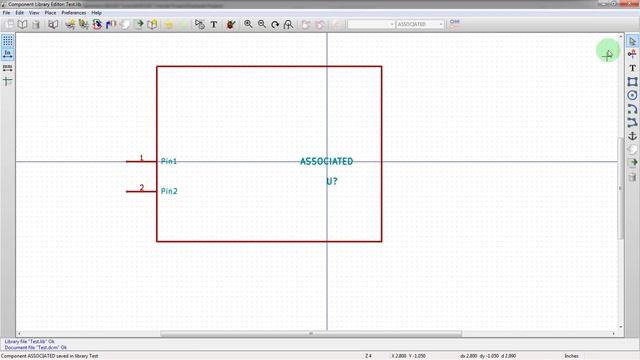Select the arc drawing tool
The width and height of the screenshot is (640, 360).
(632, 109)
